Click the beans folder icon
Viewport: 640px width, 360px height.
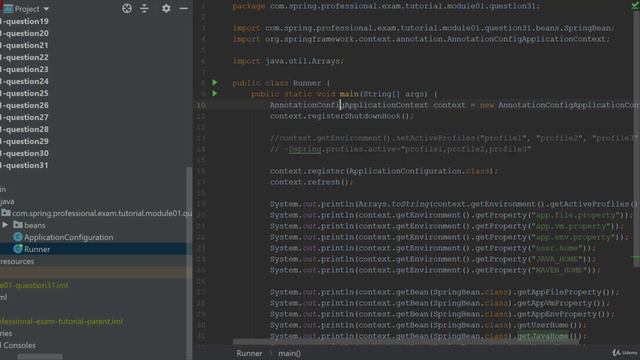pos(18,225)
